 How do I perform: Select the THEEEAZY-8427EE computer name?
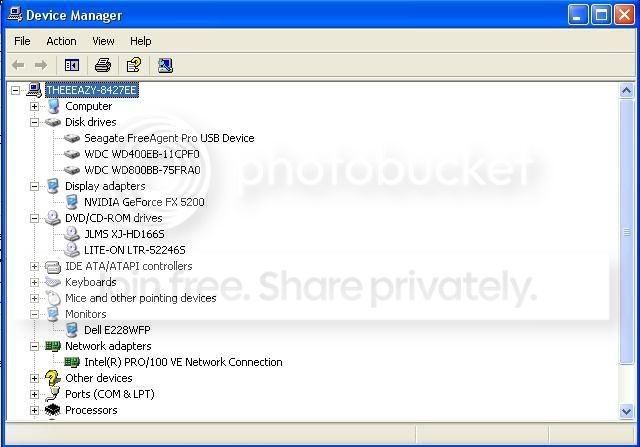tap(91, 90)
